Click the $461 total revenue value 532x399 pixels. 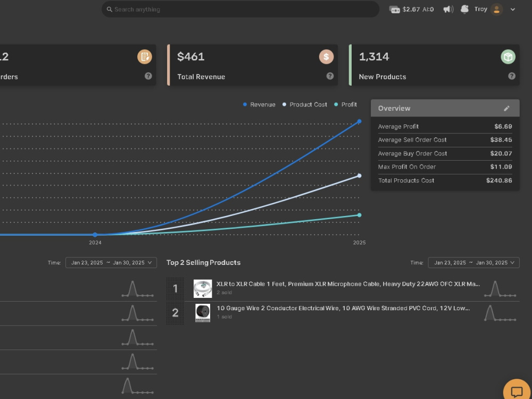[190, 57]
